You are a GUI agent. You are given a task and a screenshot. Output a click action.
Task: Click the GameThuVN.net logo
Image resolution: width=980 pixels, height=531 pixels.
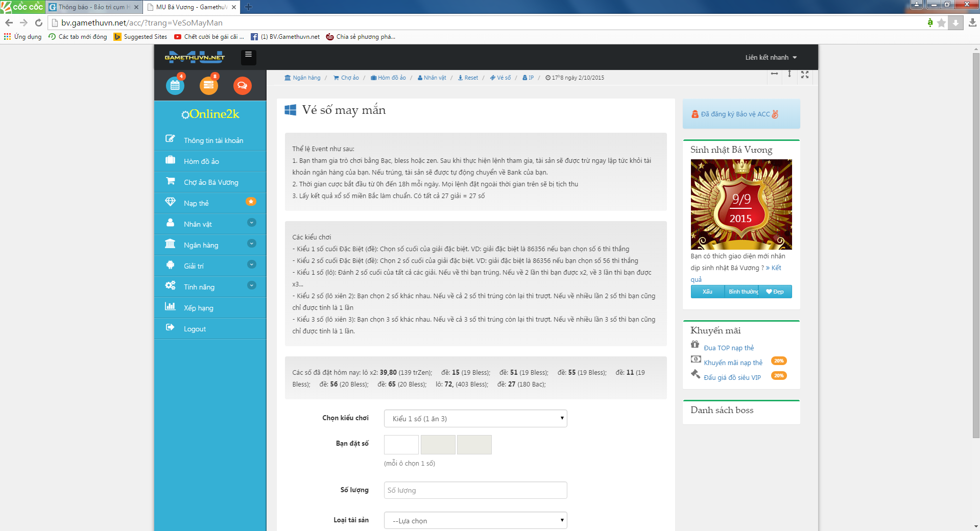[195, 57]
